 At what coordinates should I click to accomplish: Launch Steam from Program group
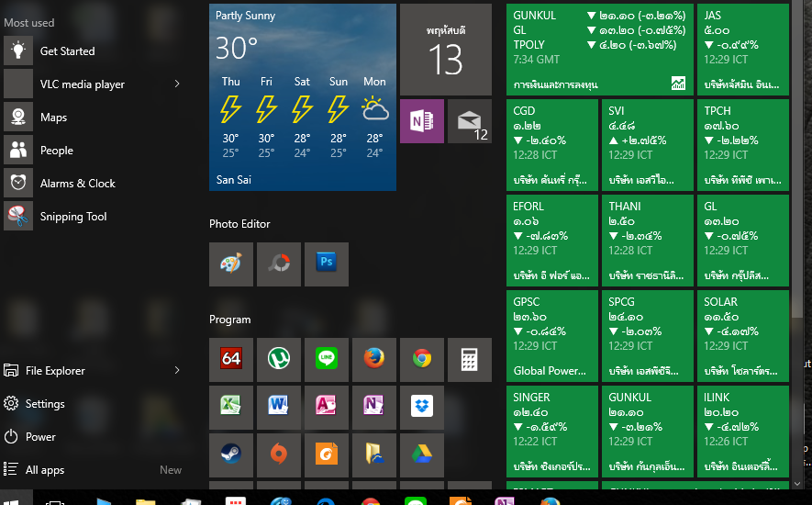click(x=231, y=455)
